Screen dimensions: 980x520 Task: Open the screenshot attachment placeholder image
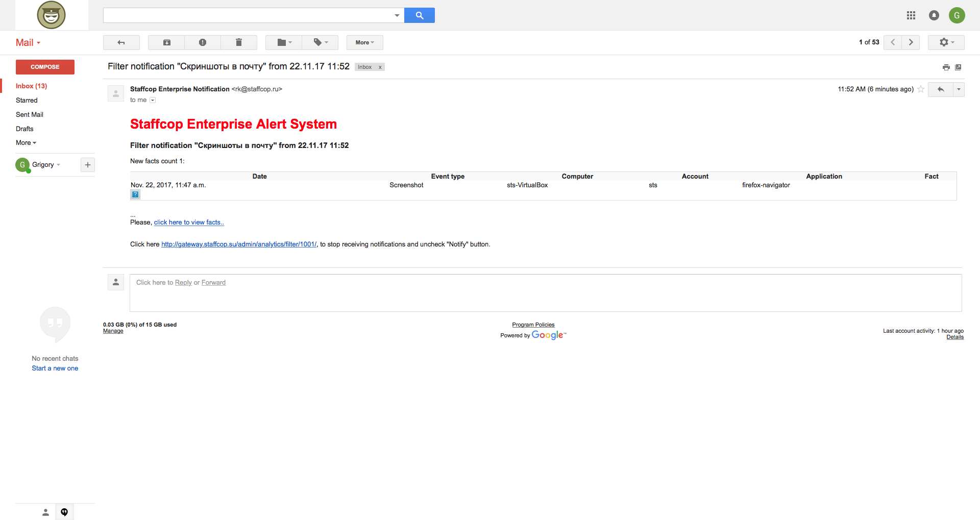coord(135,194)
